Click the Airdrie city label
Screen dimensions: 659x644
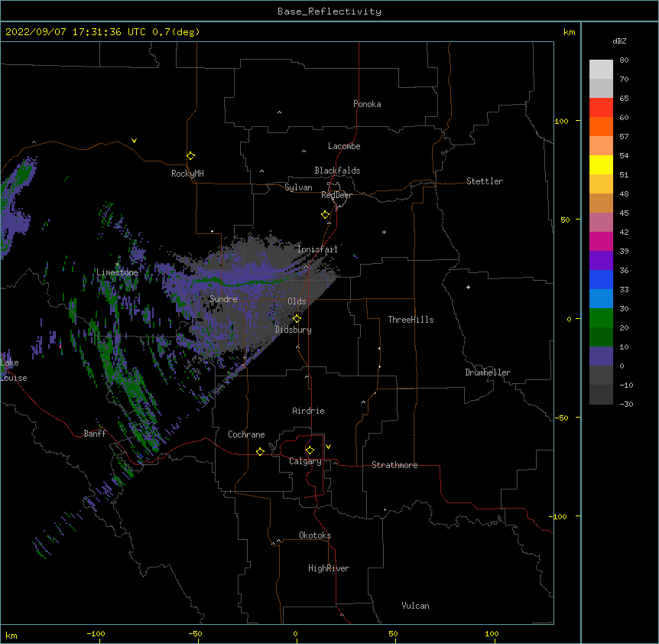pyautogui.click(x=308, y=411)
